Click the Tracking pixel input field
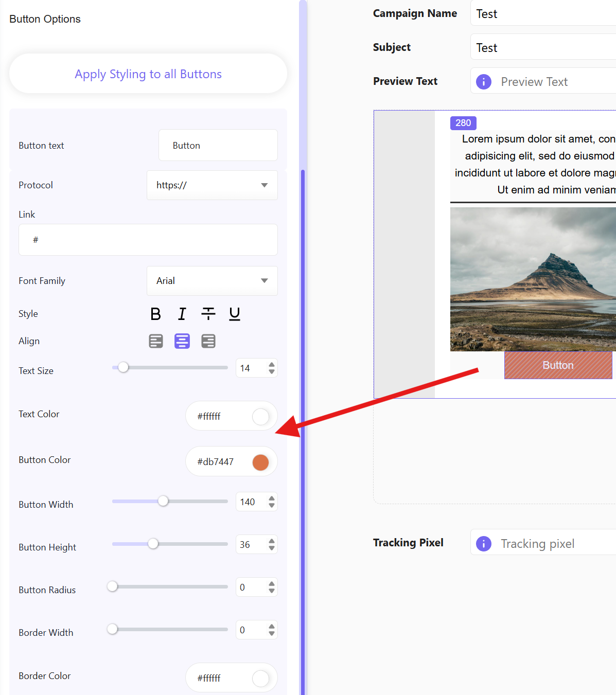The width and height of the screenshot is (616, 695). pyautogui.click(x=543, y=543)
